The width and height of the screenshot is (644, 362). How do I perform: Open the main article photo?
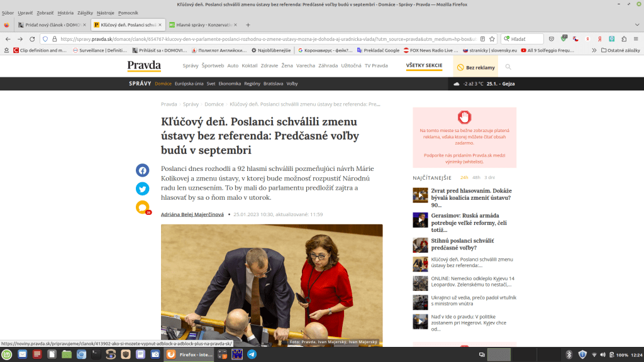(272, 285)
